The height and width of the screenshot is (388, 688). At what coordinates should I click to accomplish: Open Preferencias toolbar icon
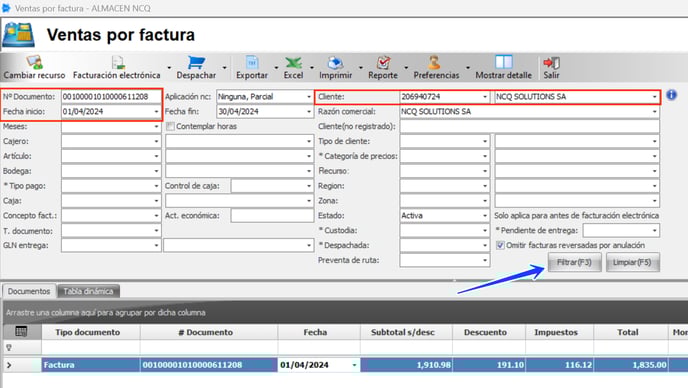pyautogui.click(x=434, y=62)
